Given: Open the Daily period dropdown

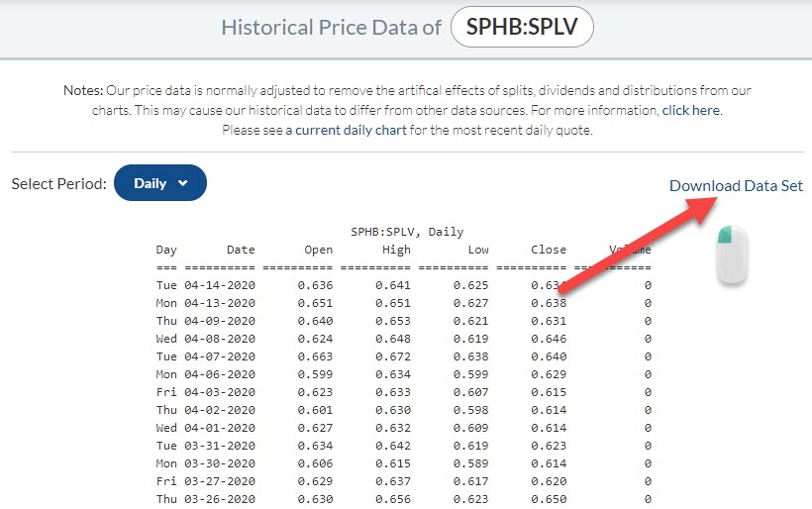Looking at the screenshot, I should (x=159, y=183).
